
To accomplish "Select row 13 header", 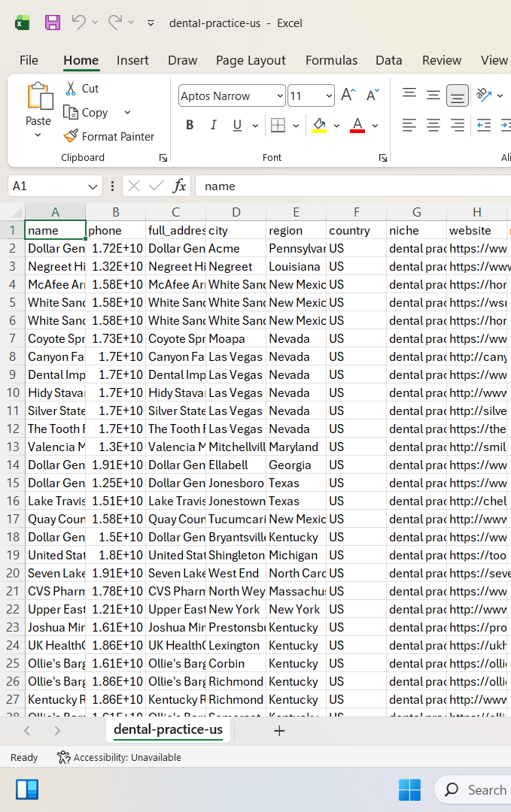I will 13,447.
